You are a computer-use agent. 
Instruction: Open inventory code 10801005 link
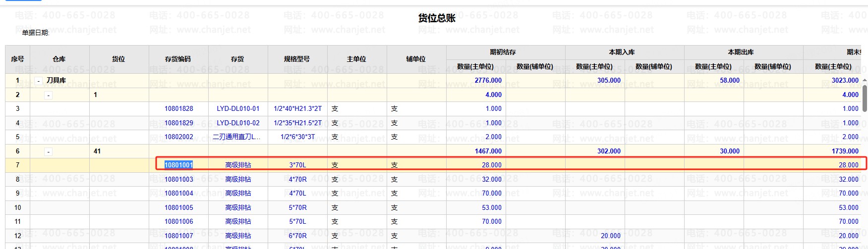[179, 207]
